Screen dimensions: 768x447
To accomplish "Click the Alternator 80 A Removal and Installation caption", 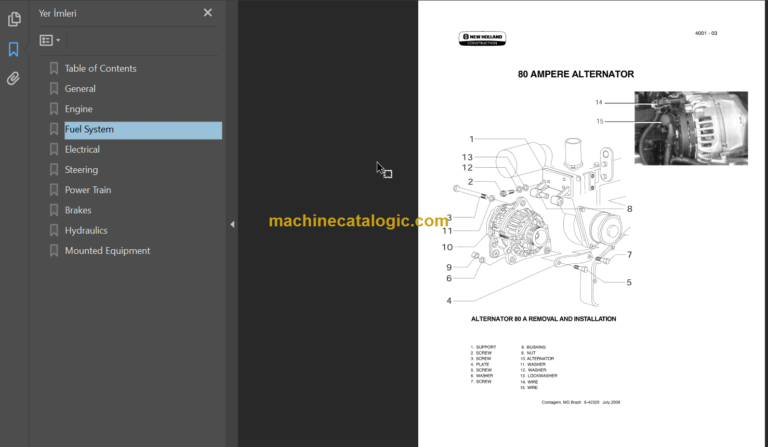I will click(543, 319).
